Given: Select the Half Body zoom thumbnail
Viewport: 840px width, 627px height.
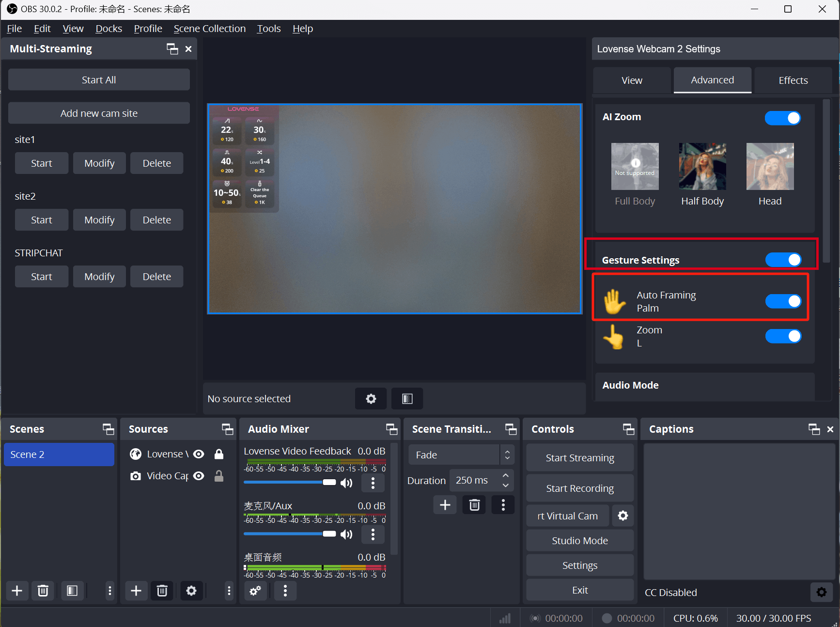Looking at the screenshot, I should [x=702, y=166].
